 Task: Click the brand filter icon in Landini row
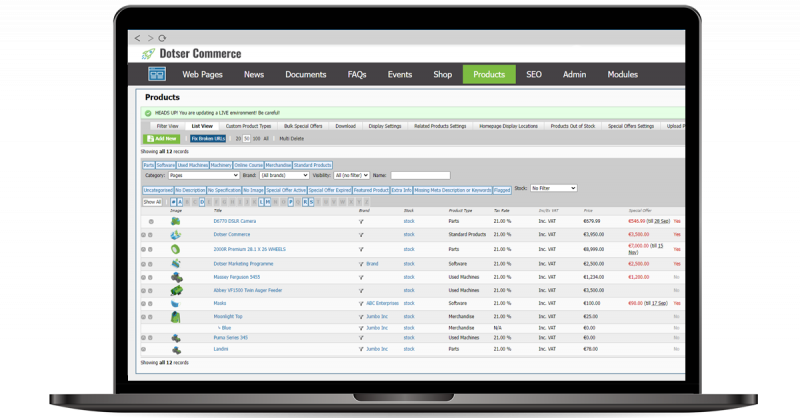click(361, 350)
